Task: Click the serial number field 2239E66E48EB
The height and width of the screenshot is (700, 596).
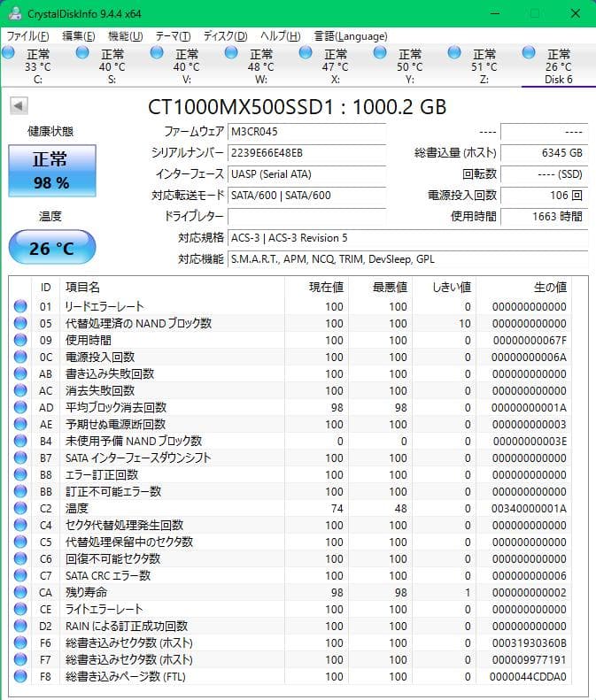Action: point(307,153)
